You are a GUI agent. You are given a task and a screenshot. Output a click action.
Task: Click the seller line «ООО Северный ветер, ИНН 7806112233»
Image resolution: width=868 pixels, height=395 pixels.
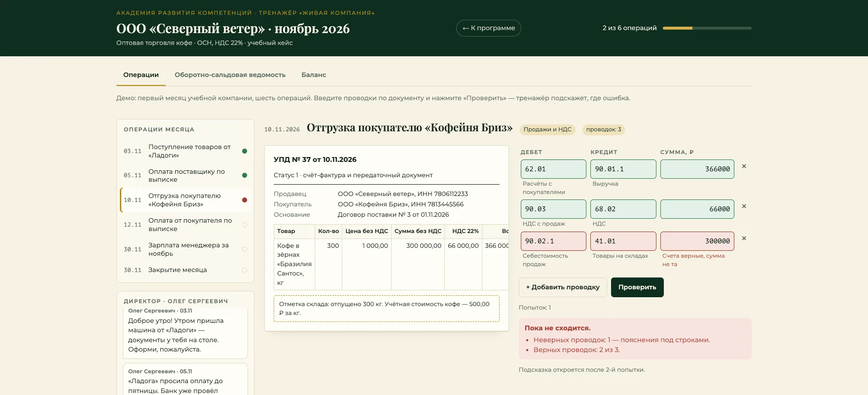pyautogui.click(x=403, y=194)
